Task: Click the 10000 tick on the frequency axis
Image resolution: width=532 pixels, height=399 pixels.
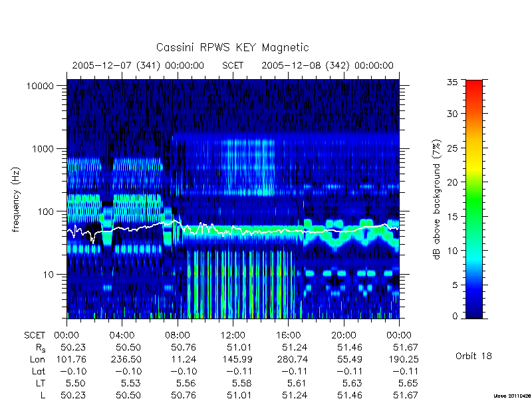Action: [x=40, y=86]
